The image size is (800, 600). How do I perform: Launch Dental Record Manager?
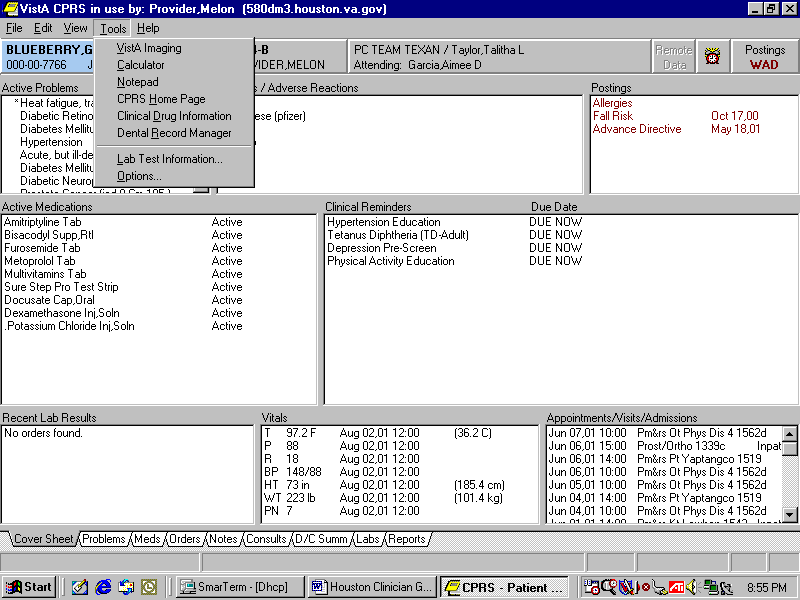[174, 133]
